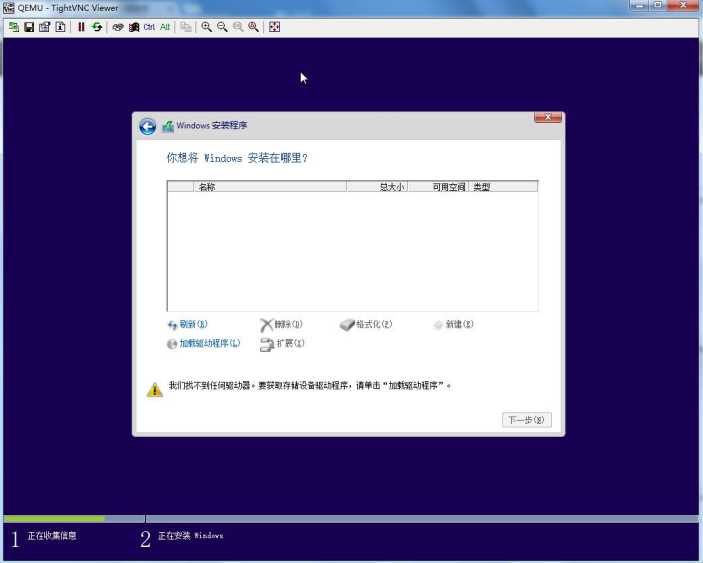
Task: Click the Zoom out magnifier icon
Action: tap(222, 27)
